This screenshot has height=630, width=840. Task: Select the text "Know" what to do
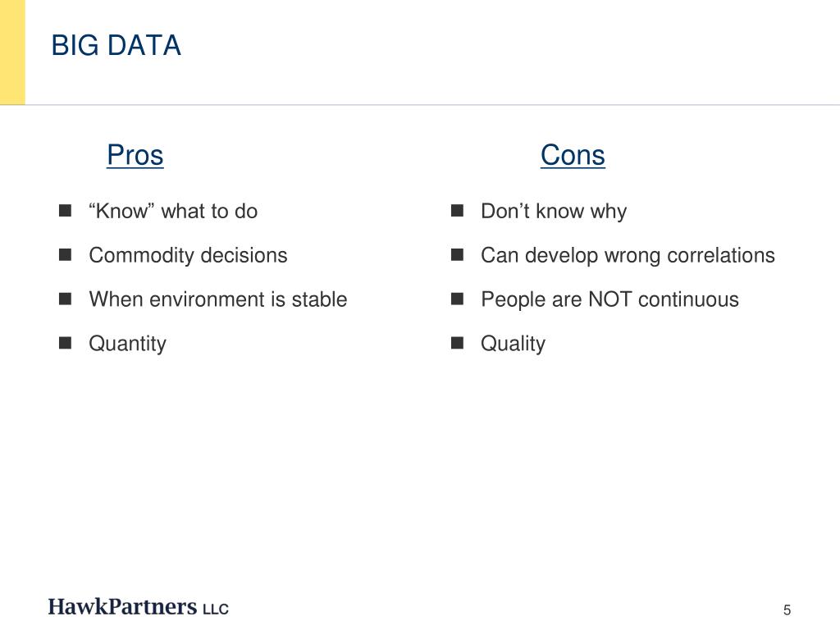(x=173, y=211)
